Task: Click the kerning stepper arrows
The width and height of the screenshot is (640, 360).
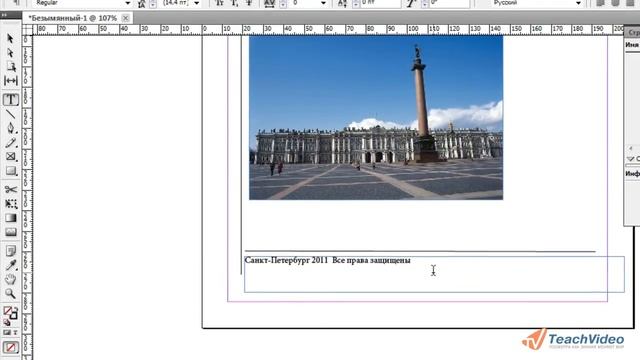Action: (283, 4)
